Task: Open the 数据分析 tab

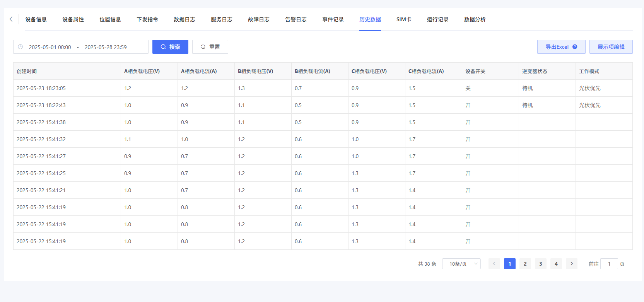Action: pos(475,19)
